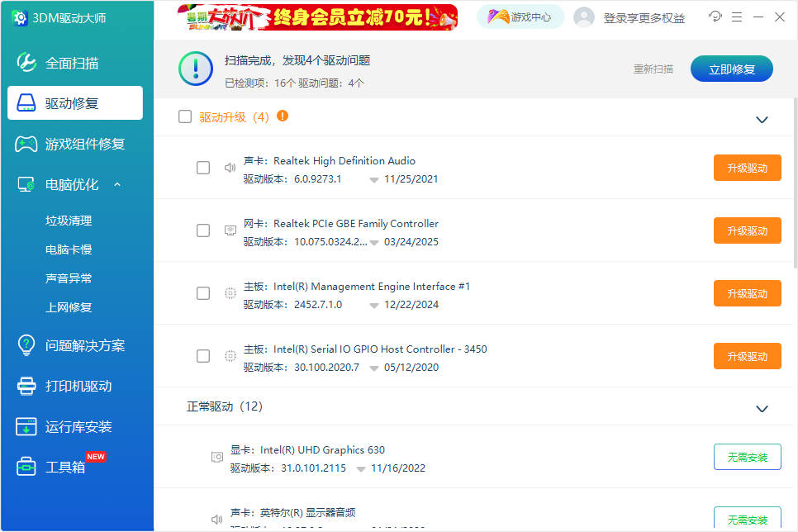The height and width of the screenshot is (532, 798).
Task: Click the 游戏中心 colorful icon
Action: tap(497, 17)
